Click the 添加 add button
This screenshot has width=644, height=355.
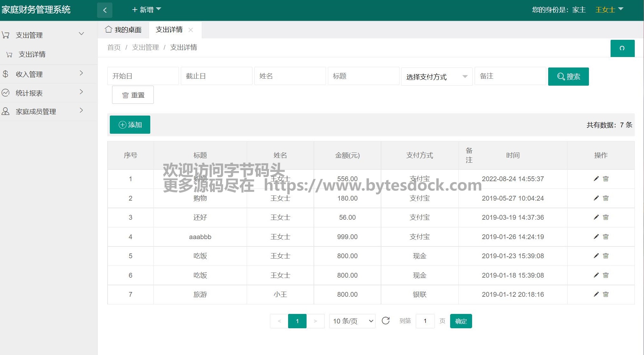[130, 124]
